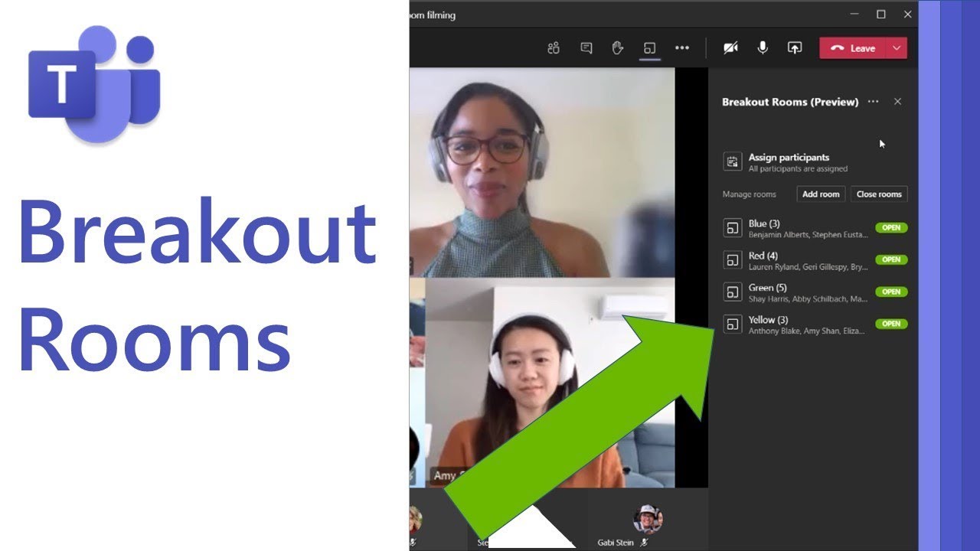Open the Show participants icon
Image resolution: width=980 pixels, height=551 pixels.
point(554,48)
